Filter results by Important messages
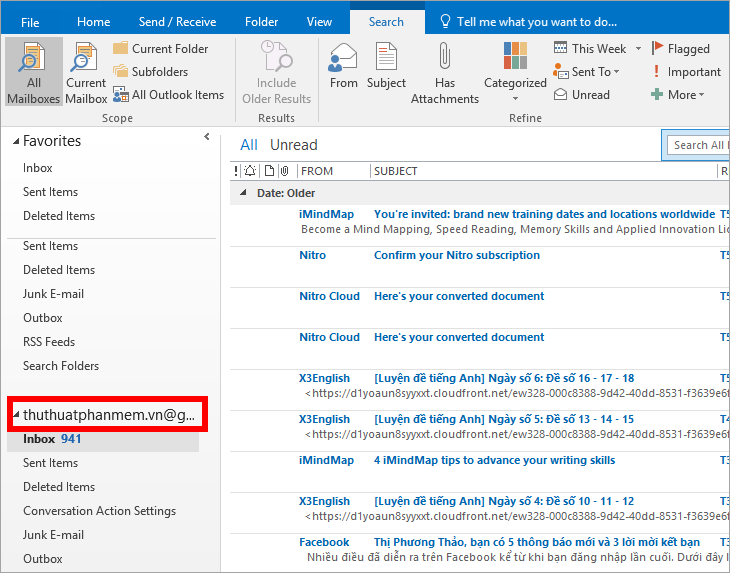This screenshot has width=730, height=573. coord(686,72)
